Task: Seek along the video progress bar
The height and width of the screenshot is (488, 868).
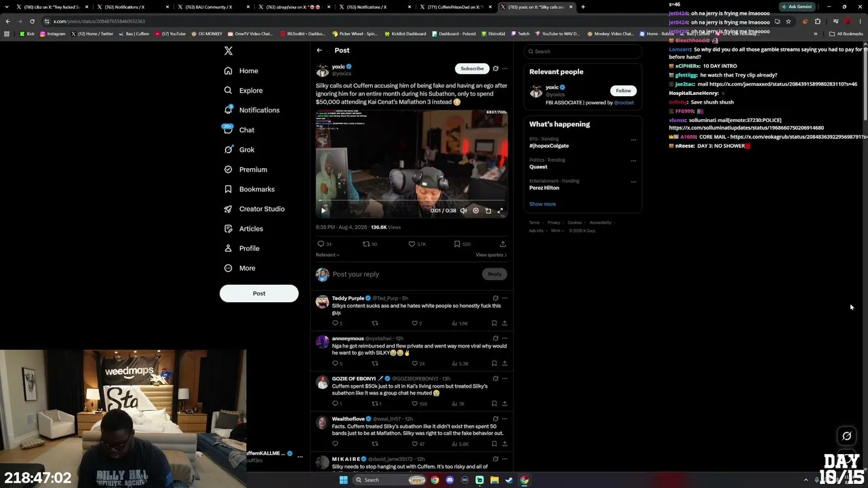Action: (412, 201)
